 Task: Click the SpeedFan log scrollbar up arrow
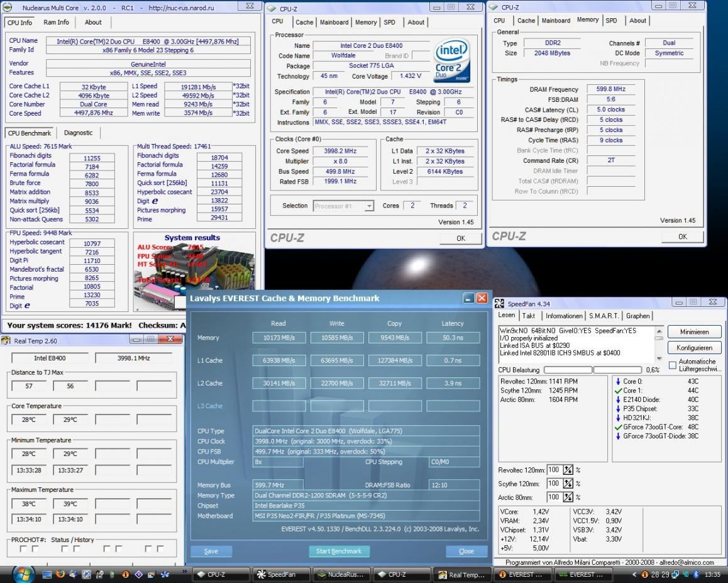tap(658, 331)
